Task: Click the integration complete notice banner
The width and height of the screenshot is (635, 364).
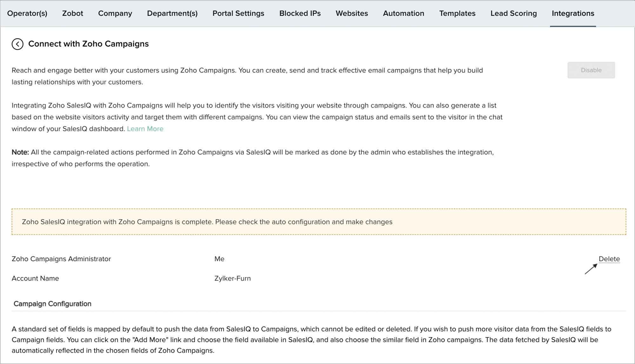Action: click(x=319, y=222)
